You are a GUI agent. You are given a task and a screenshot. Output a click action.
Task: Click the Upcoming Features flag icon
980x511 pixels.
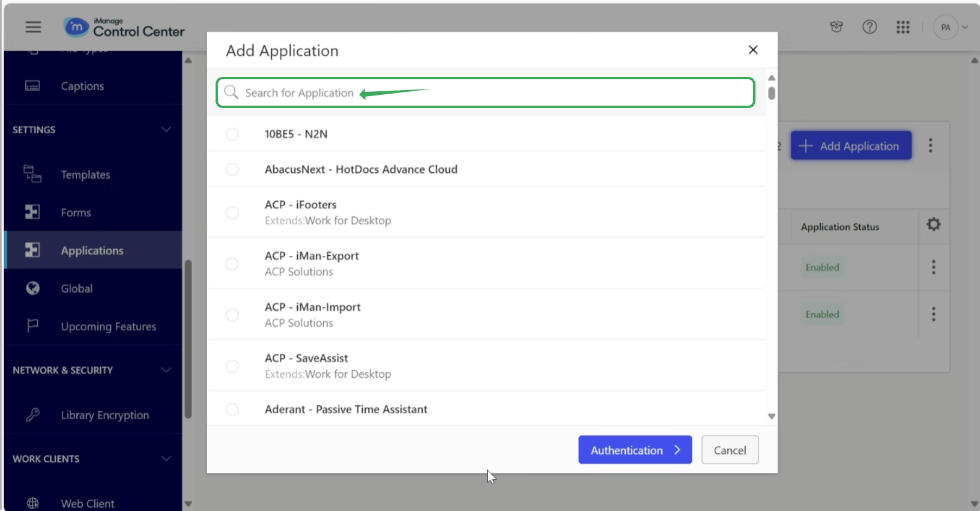(x=32, y=325)
